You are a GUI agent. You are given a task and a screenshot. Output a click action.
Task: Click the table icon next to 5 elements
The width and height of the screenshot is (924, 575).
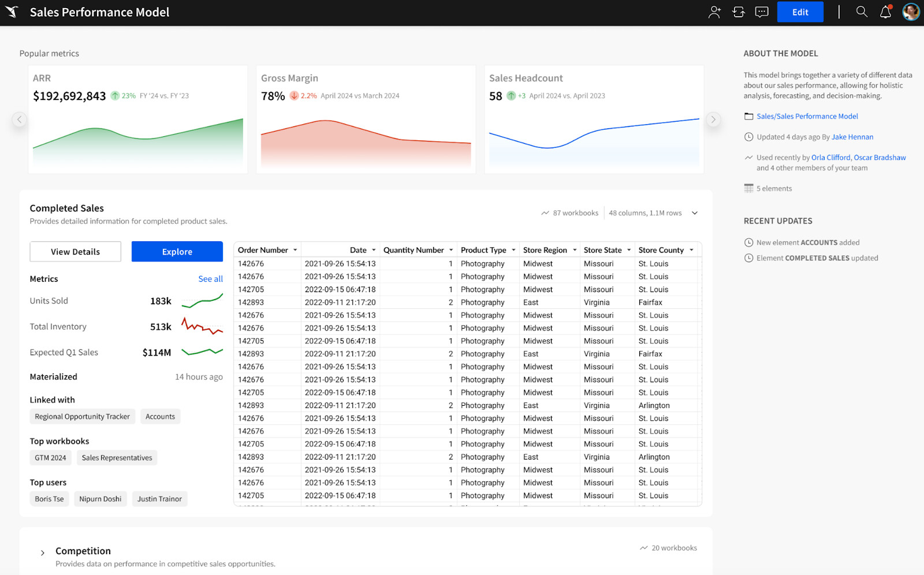(748, 188)
